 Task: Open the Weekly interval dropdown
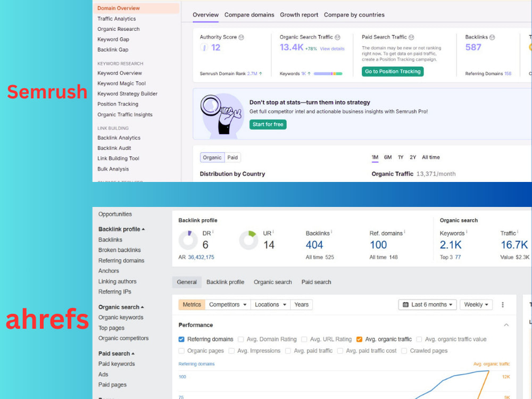pyautogui.click(x=476, y=305)
